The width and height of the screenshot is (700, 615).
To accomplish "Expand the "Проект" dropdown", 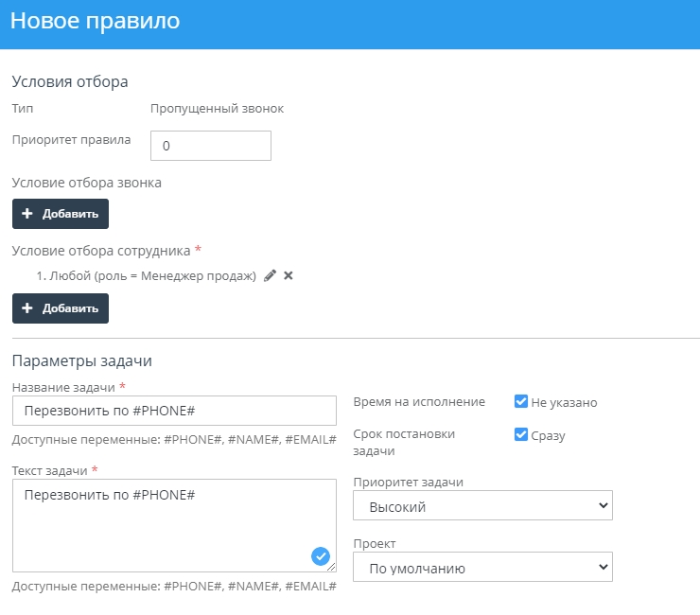I will coord(482,568).
